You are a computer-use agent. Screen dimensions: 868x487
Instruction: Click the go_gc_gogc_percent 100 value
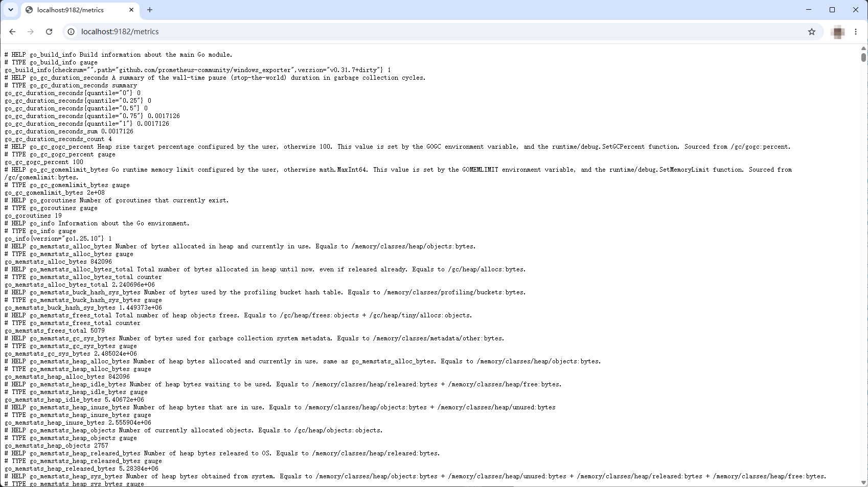click(44, 162)
